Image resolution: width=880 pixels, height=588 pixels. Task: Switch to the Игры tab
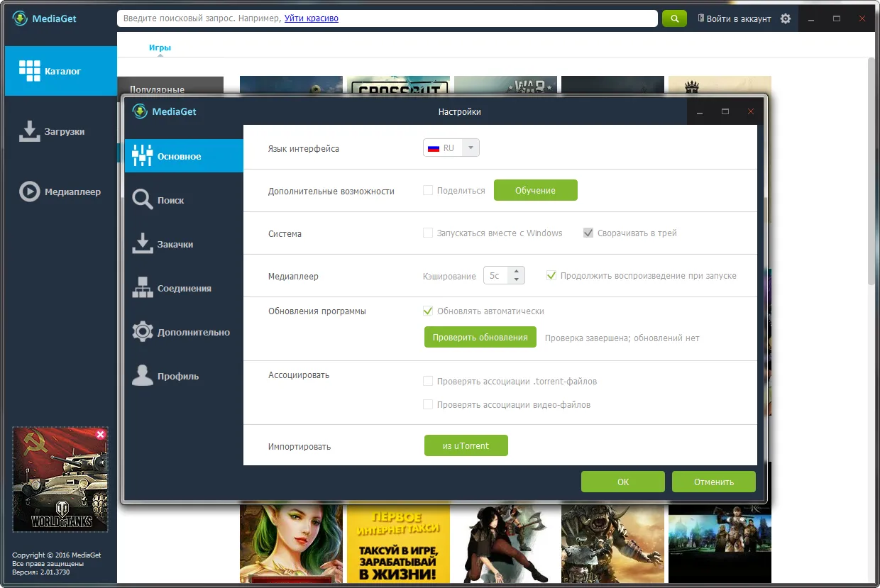point(160,48)
